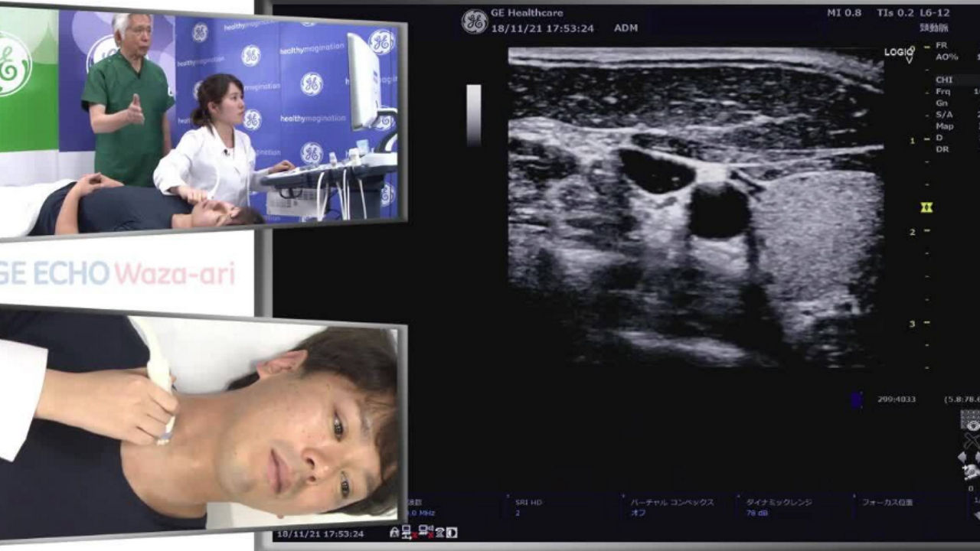The height and width of the screenshot is (551, 980).
Task: Select the フォーカス位置 control
Action: tap(888, 503)
